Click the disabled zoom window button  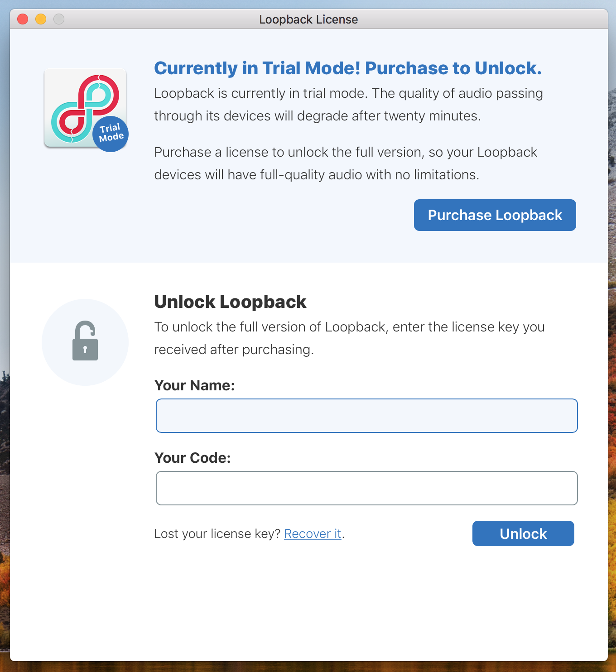(x=59, y=19)
